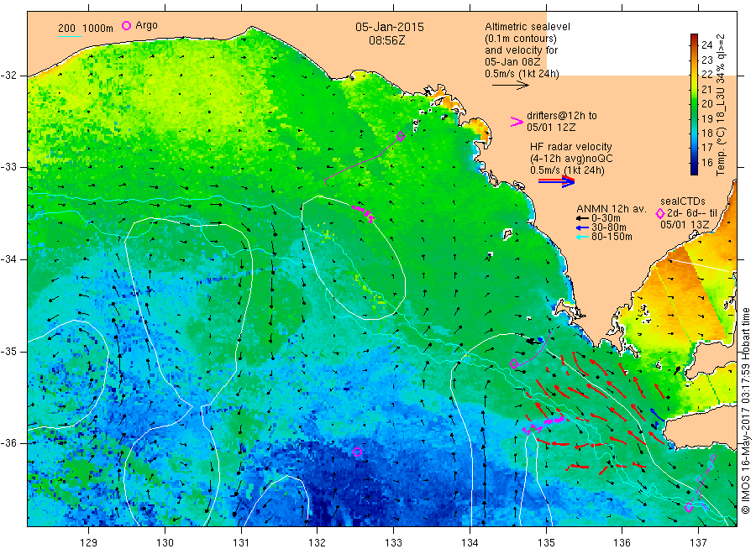The image size is (756, 554).
Task: Click the cyan 80-150m ANMN arrow
Action: coord(583,237)
